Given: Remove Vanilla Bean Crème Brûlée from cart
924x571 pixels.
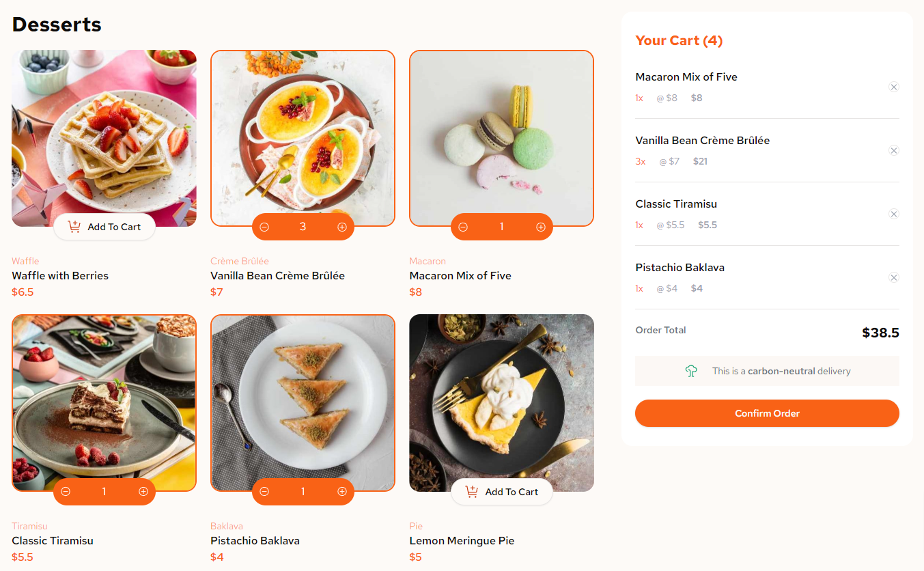Looking at the screenshot, I should point(894,150).
